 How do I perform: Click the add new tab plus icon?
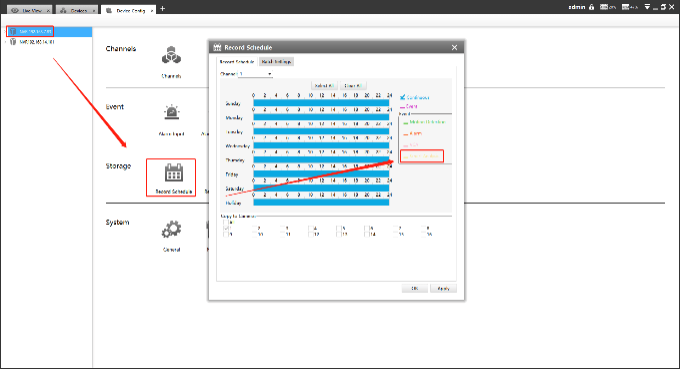(163, 9)
